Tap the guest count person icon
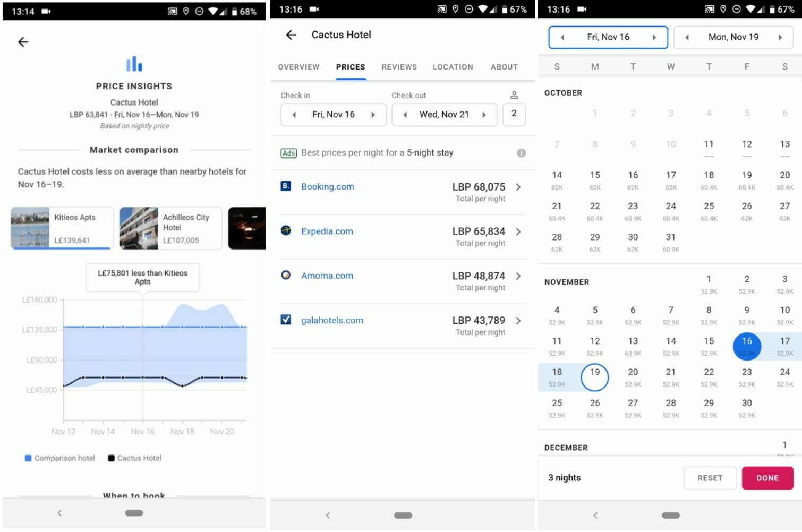This screenshot has height=532, width=802. 514,95
